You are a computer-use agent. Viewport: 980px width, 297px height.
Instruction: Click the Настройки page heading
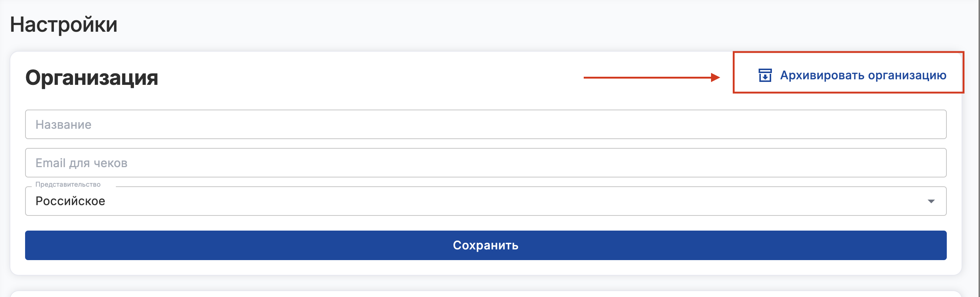tap(63, 25)
